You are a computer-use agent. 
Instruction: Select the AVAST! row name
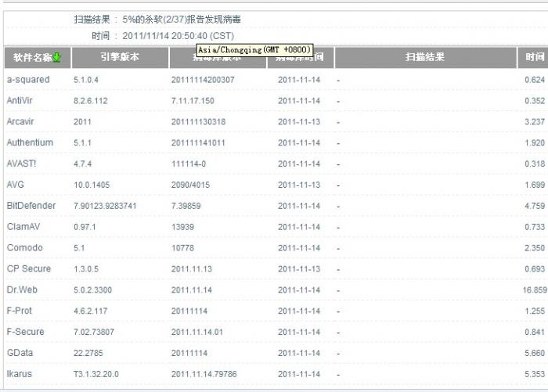coord(21,164)
